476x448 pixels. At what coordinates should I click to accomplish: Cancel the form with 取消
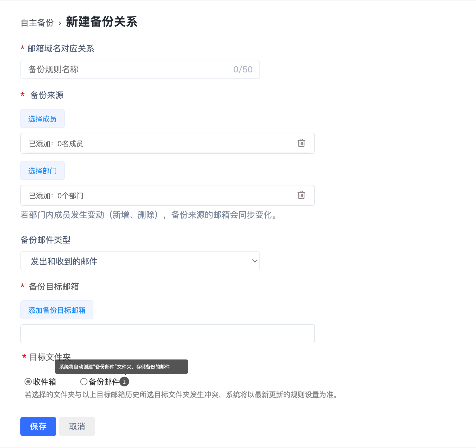[77, 426]
